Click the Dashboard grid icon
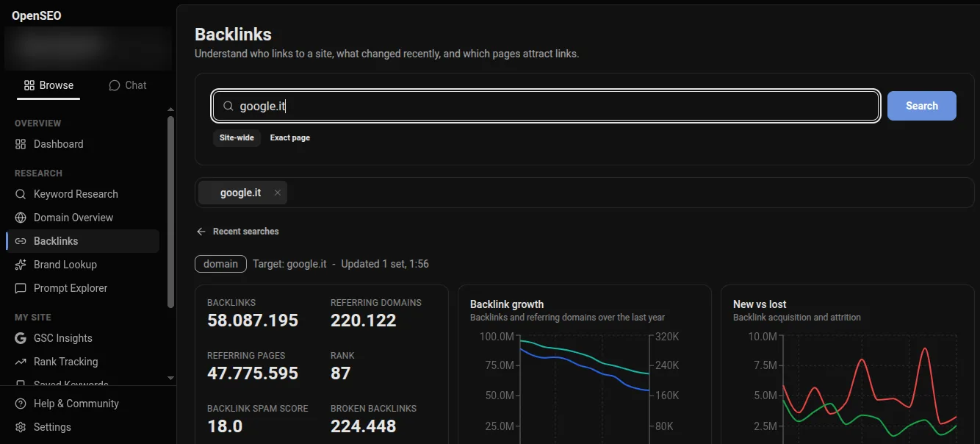 pyautogui.click(x=21, y=144)
